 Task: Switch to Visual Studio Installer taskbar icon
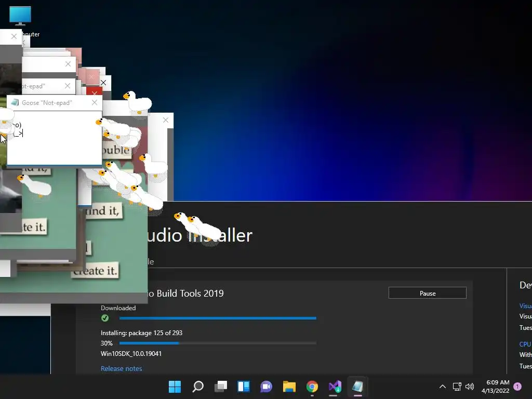point(335,387)
